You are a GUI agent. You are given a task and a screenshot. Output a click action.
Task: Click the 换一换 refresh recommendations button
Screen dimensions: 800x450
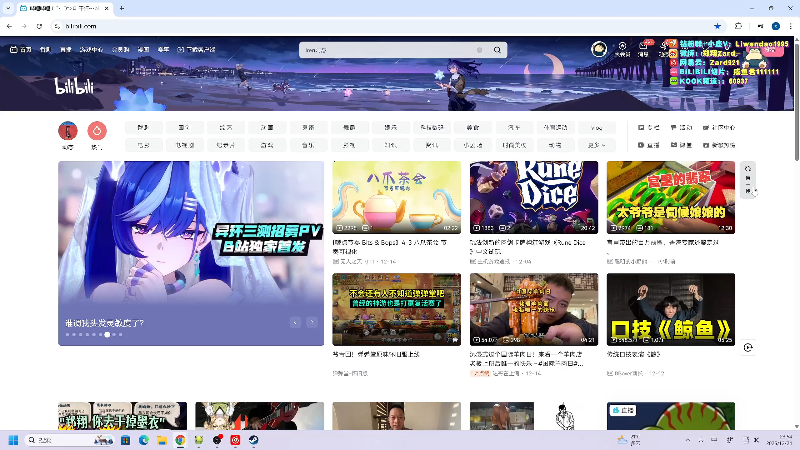tap(748, 180)
